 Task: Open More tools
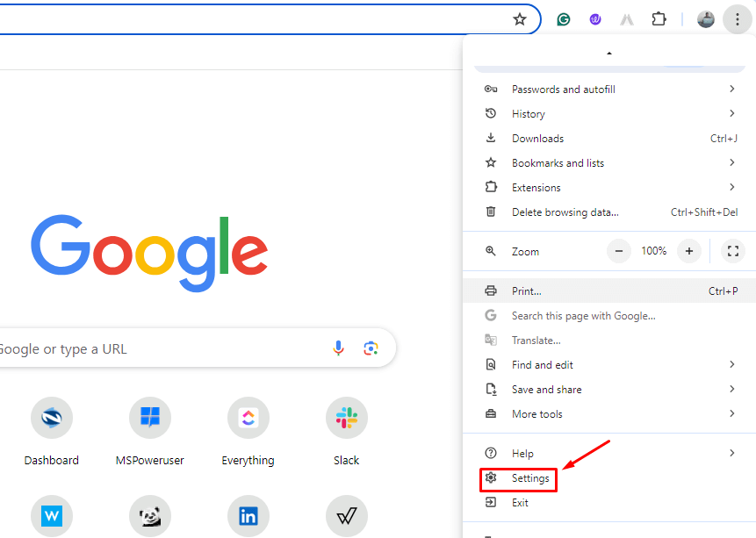[x=609, y=414]
